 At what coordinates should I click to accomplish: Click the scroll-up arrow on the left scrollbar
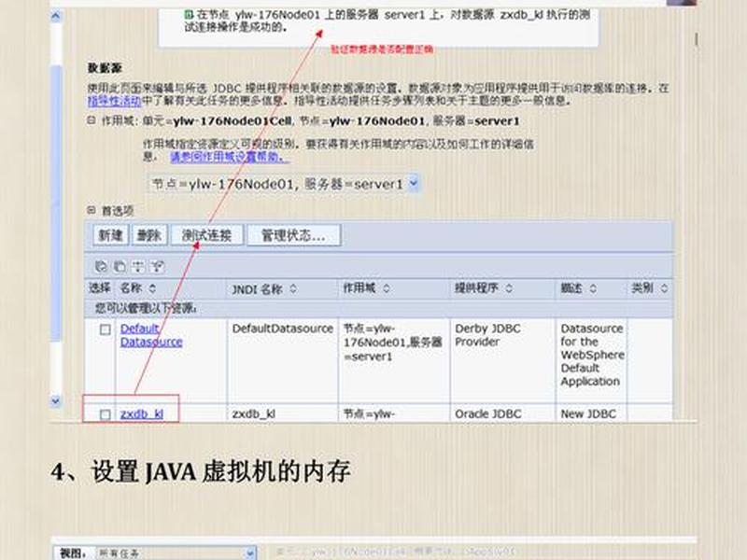(56, 16)
